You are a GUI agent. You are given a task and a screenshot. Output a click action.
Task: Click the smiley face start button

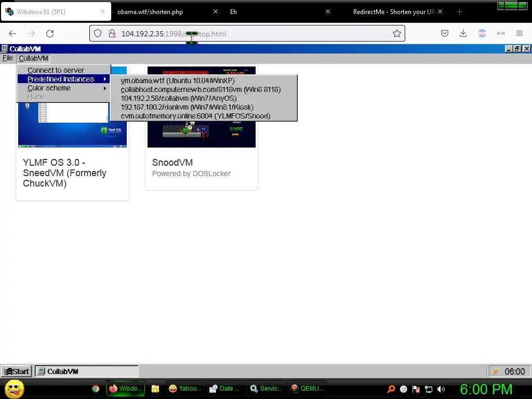pyautogui.click(x=14, y=389)
